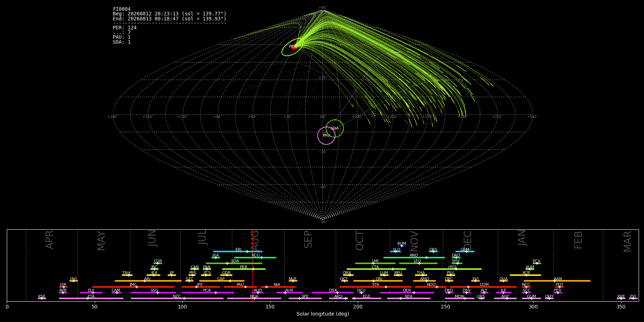Click the GEM shower bar in December
644x322 pixels.
[x=465, y=252]
